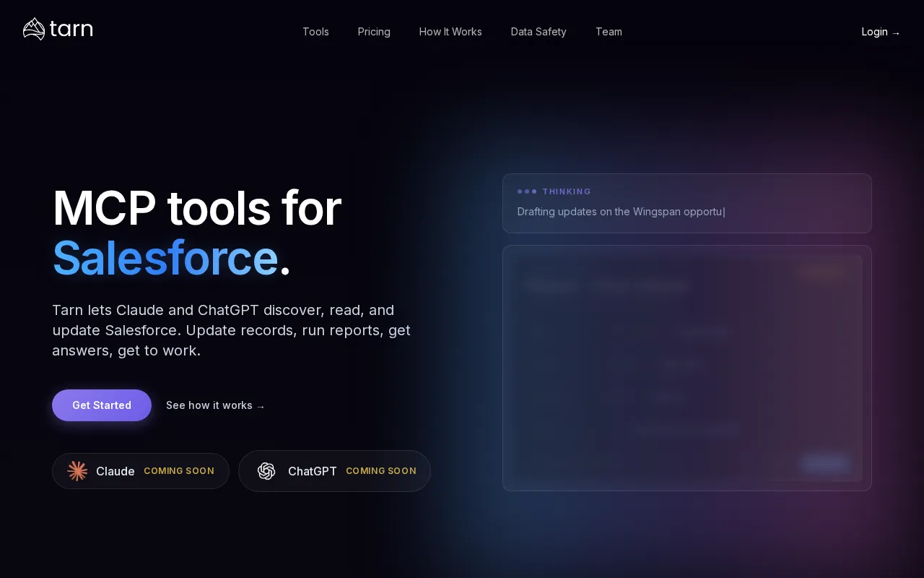The height and width of the screenshot is (578, 924).
Task: Click the Claude Coming Soon badge
Action: pos(141,471)
